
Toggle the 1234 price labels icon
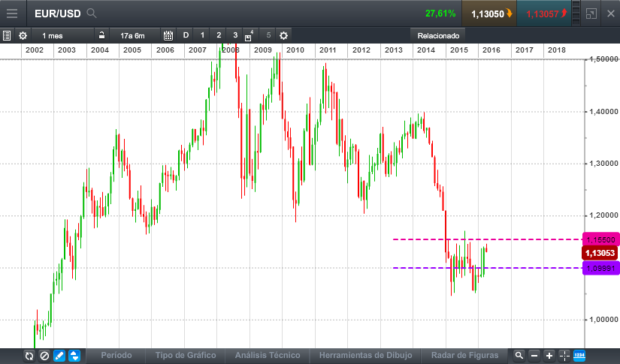tap(579, 356)
